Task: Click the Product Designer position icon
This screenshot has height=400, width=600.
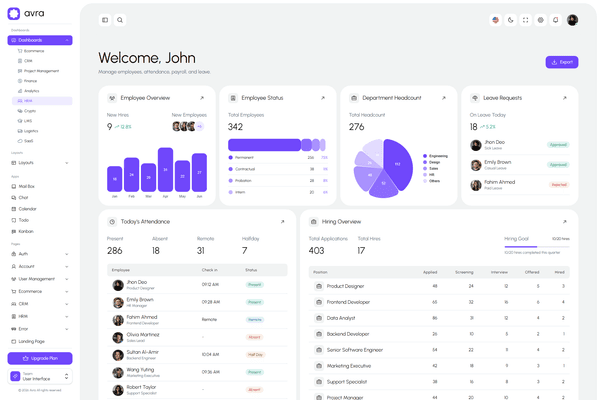Action: [x=319, y=286]
